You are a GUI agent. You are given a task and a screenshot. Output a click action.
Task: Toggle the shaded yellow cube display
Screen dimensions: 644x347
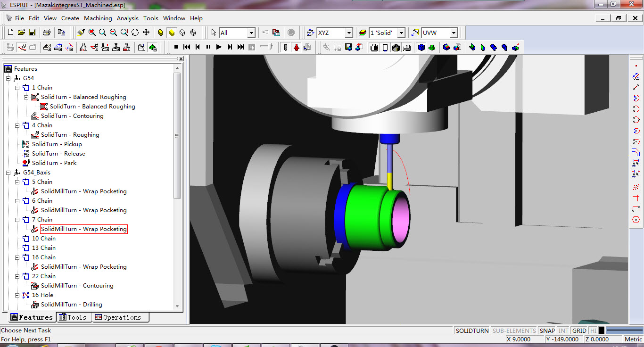[172, 33]
